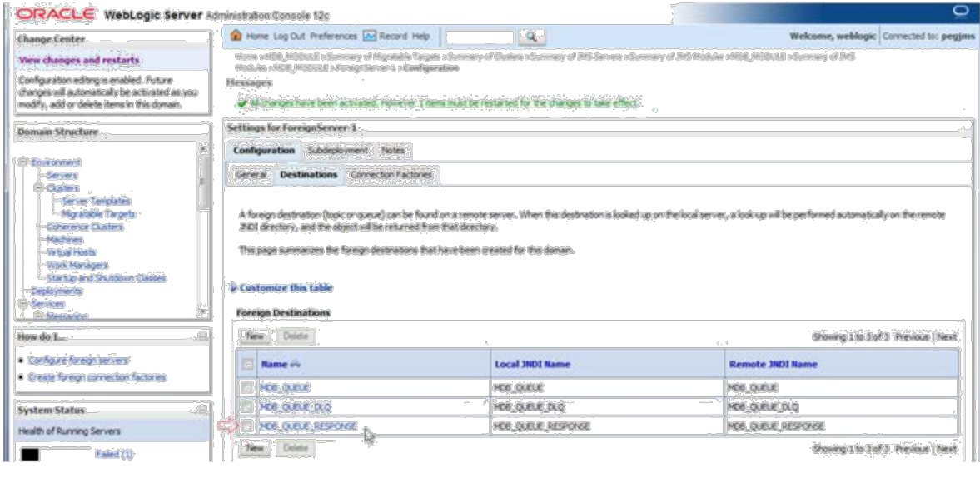
Task: Minimize the How do I panel
Action: coord(201,336)
